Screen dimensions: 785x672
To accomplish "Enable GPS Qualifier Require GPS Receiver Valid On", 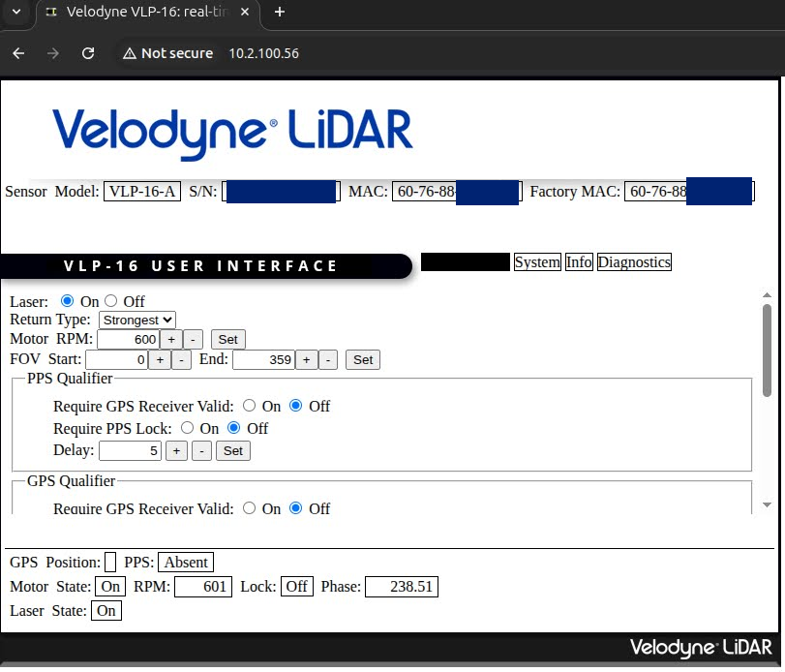I will click(x=249, y=508).
